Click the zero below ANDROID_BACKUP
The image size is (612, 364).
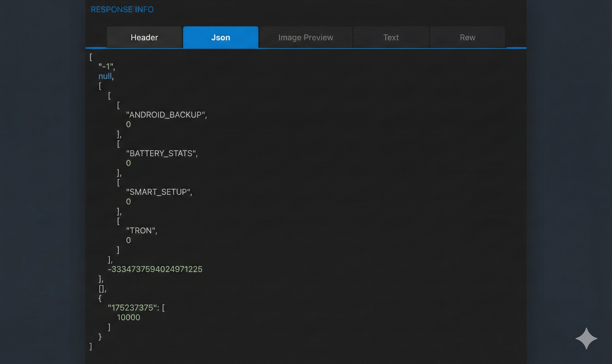coord(128,124)
